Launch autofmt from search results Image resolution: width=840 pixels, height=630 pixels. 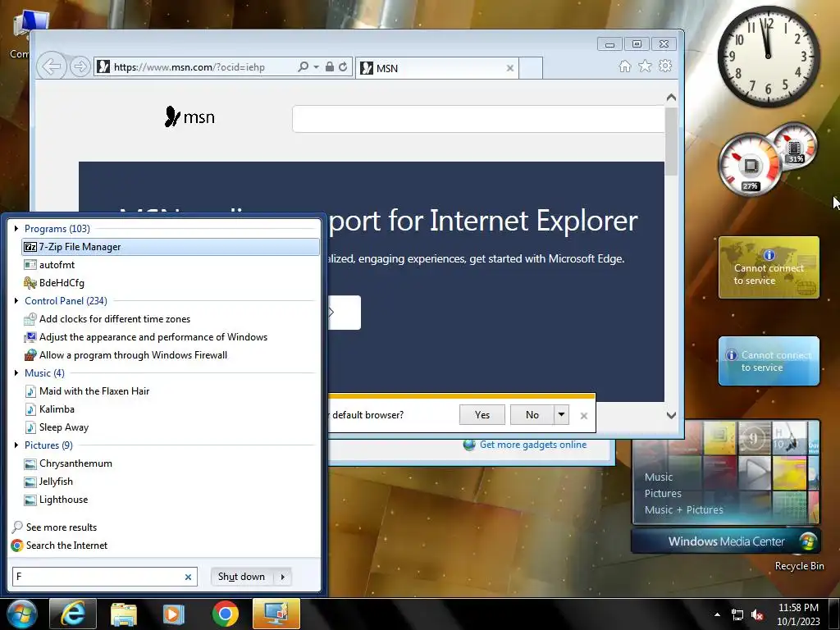(171, 265)
